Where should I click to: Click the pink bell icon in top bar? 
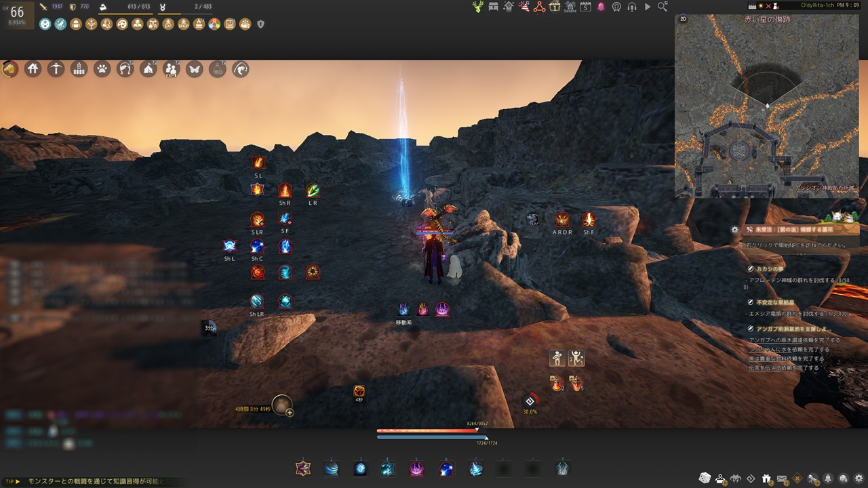(601, 7)
